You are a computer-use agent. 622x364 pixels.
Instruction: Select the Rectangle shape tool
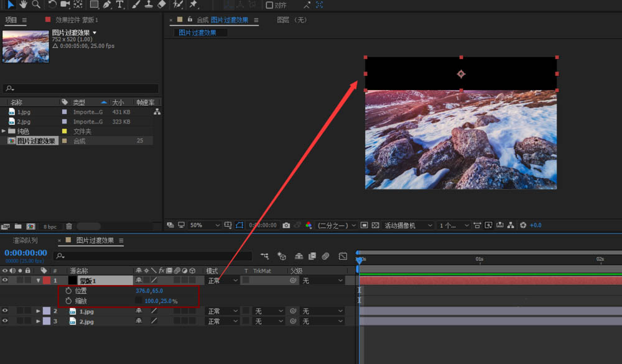[94, 4]
